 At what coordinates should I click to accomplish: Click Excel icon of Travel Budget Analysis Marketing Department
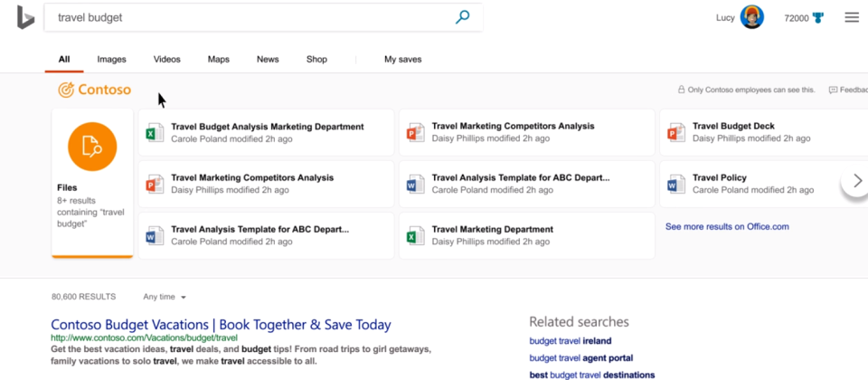coord(155,132)
